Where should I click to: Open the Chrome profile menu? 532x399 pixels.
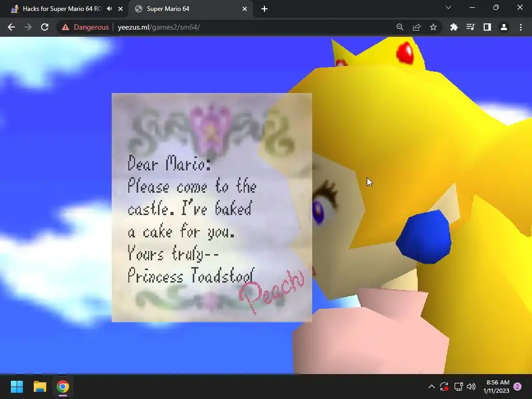click(x=503, y=27)
